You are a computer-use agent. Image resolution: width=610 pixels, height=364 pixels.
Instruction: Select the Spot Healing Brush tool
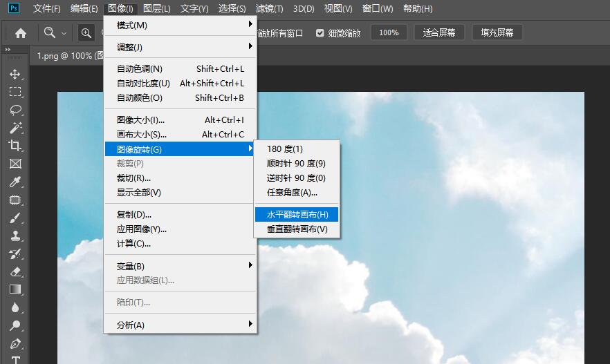(15, 200)
